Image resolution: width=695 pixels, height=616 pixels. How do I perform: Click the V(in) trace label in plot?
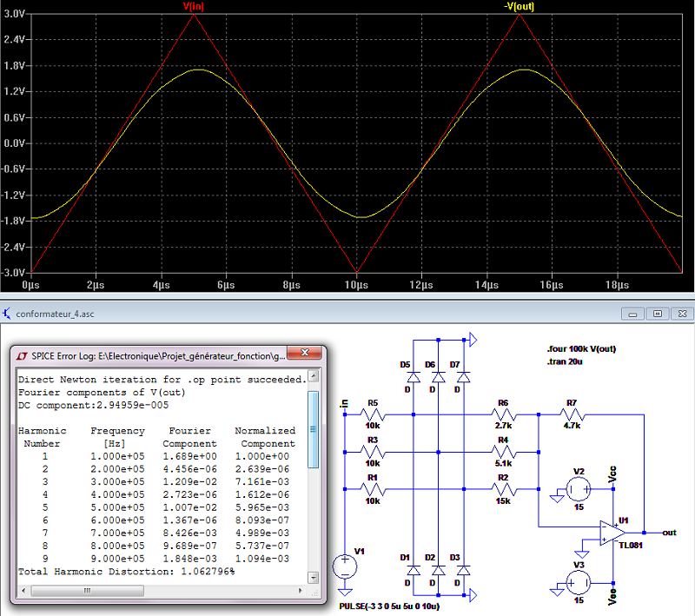194,6
